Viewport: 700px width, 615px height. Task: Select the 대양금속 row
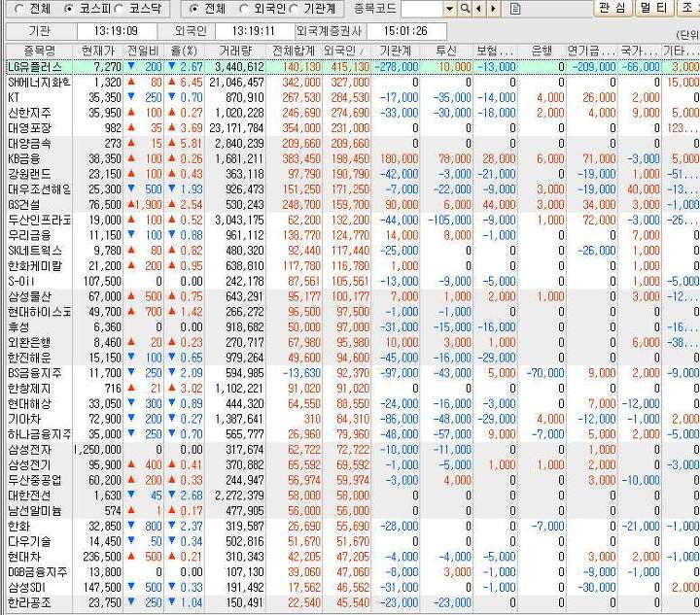(x=353, y=144)
